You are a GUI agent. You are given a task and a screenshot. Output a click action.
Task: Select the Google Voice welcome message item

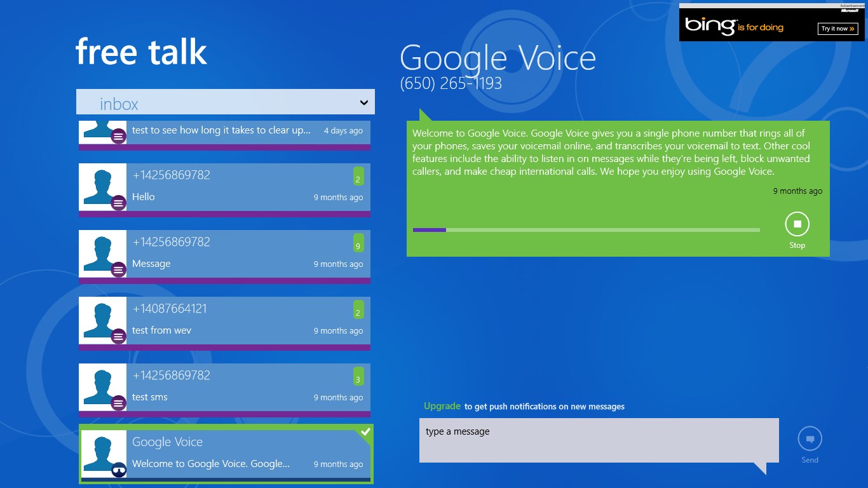pyautogui.click(x=226, y=454)
